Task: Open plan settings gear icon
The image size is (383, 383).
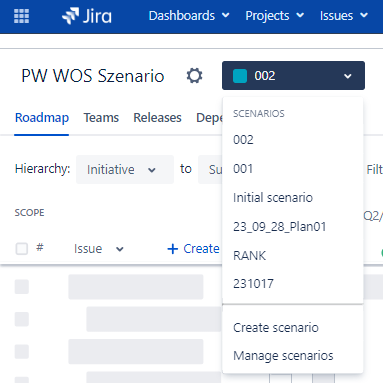Action: point(194,76)
